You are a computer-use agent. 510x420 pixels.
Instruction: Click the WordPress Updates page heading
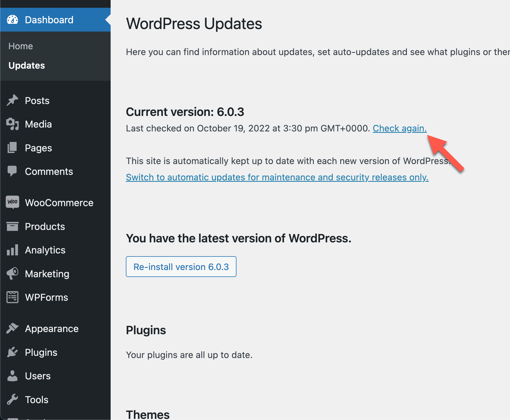coord(194,24)
